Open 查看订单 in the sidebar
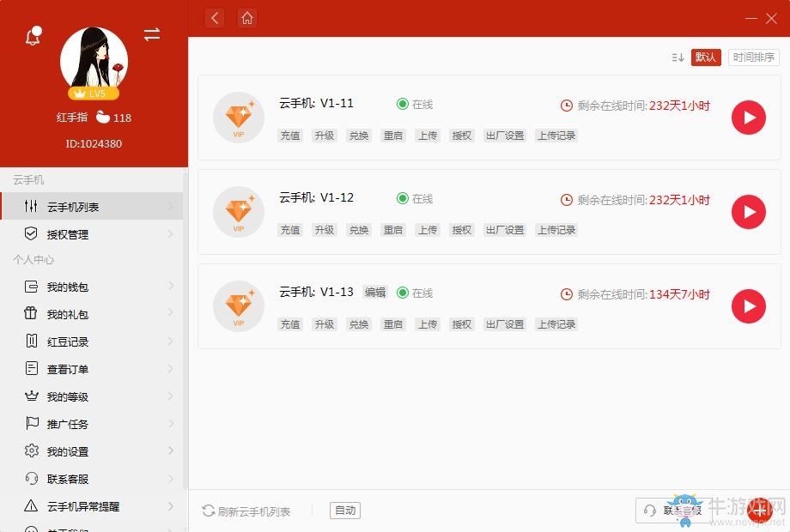The width and height of the screenshot is (790, 532). (x=91, y=369)
